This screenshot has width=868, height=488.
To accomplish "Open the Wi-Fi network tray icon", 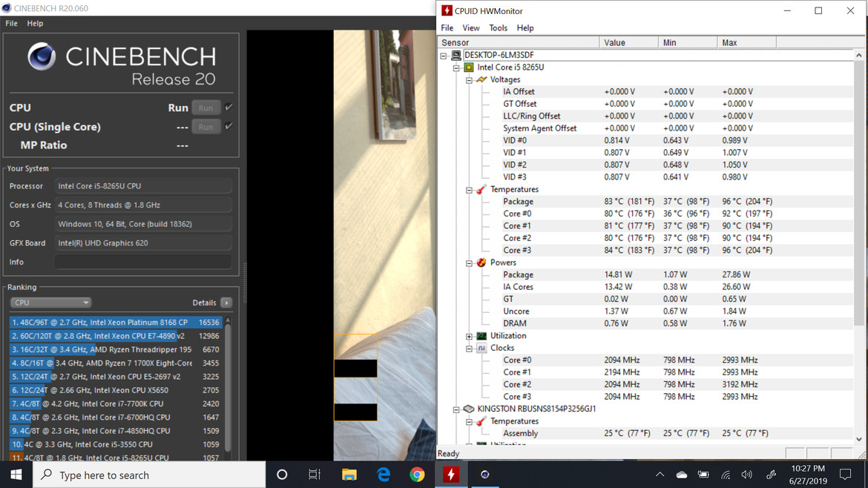I will [x=725, y=475].
